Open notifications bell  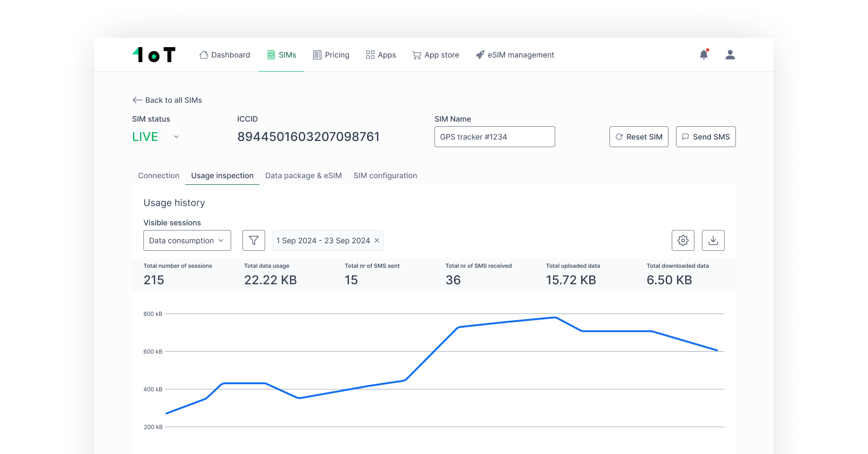coord(704,55)
